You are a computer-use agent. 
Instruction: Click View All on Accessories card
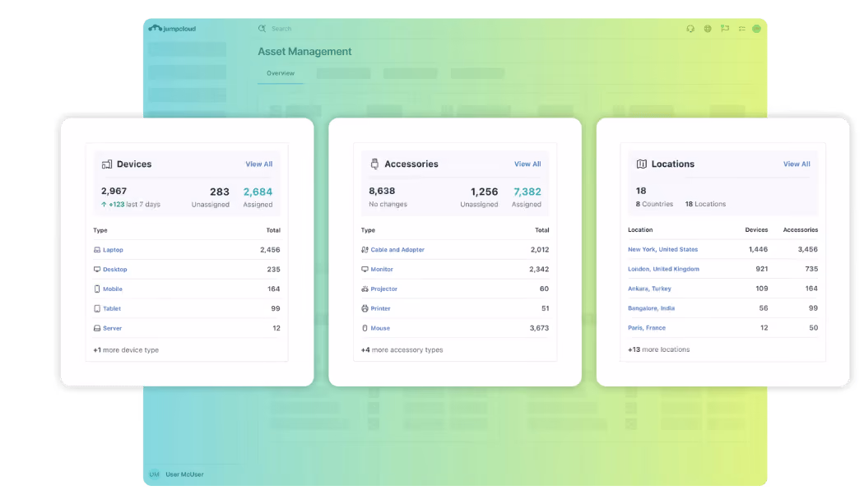pyautogui.click(x=528, y=164)
